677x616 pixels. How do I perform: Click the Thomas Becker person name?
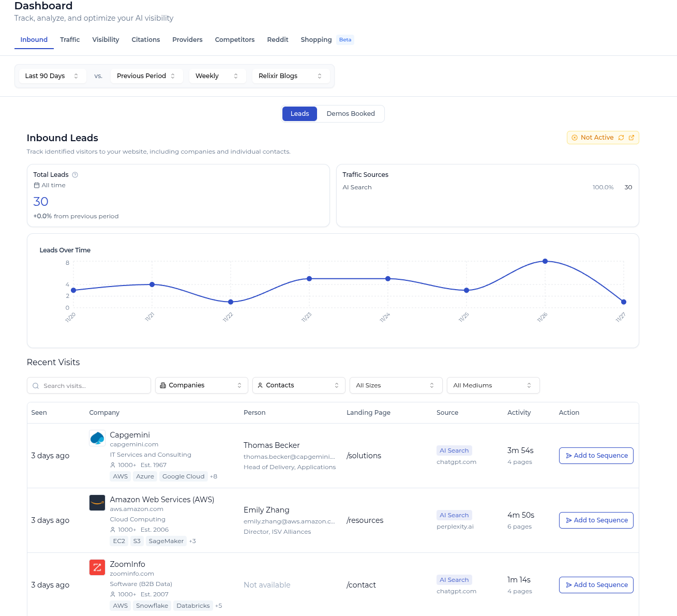[x=272, y=445]
